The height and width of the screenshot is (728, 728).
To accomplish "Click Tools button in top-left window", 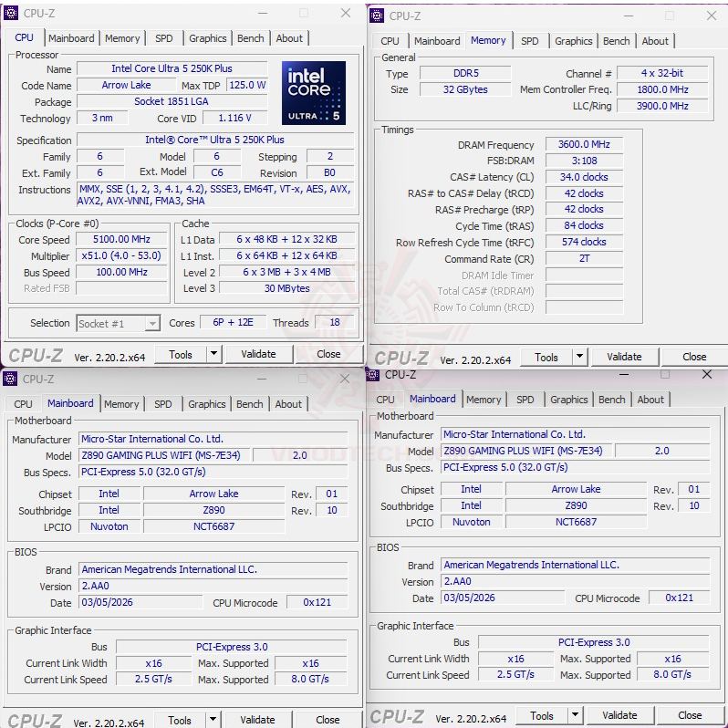I will point(180,355).
